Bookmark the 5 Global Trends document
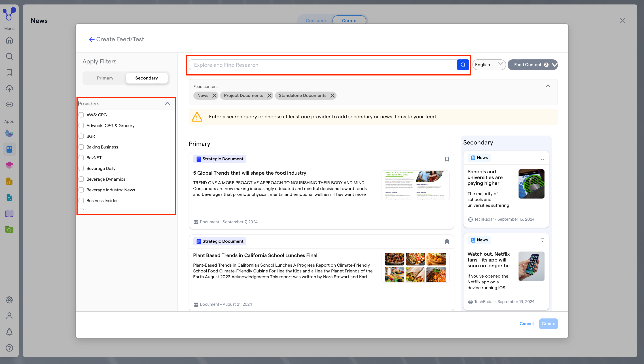This screenshot has height=364, width=644. click(447, 159)
